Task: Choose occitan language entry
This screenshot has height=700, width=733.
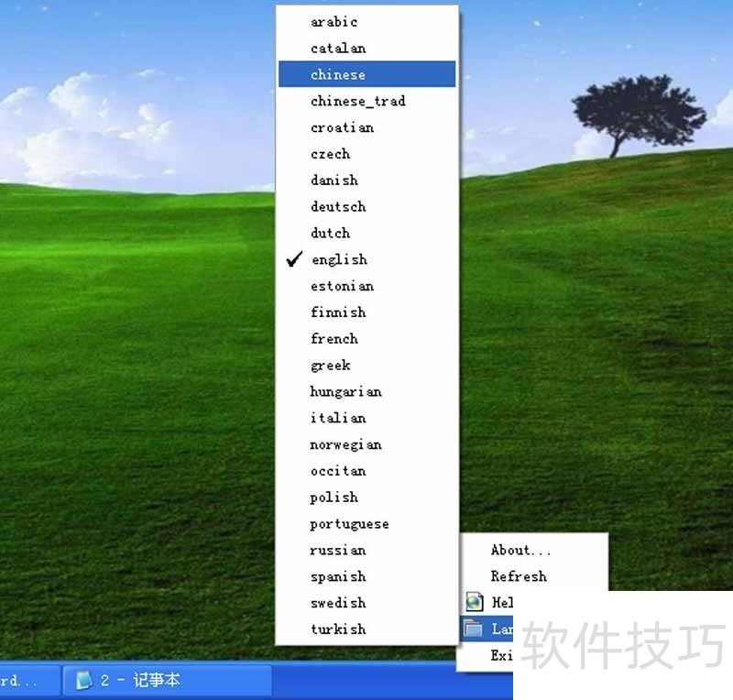Action: click(x=367, y=470)
